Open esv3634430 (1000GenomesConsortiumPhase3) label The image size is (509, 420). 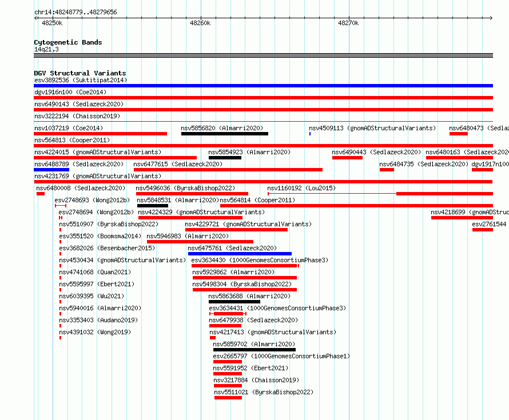click(x=260, y=260)
